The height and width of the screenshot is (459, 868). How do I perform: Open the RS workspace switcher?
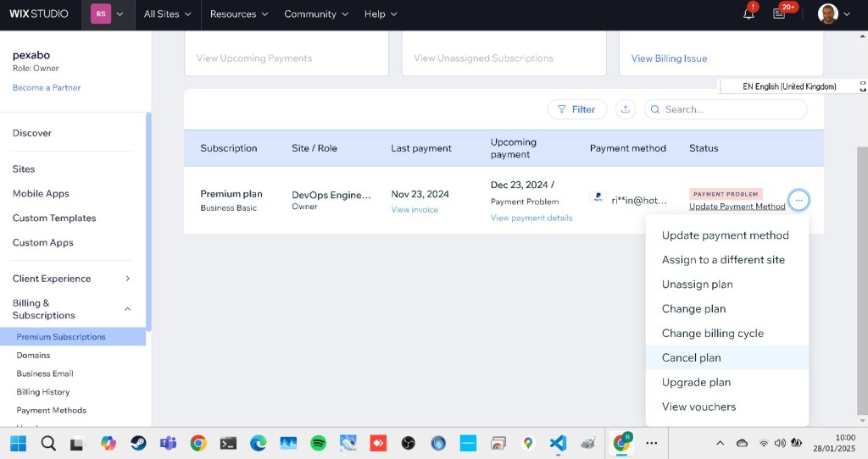point(108,14)
